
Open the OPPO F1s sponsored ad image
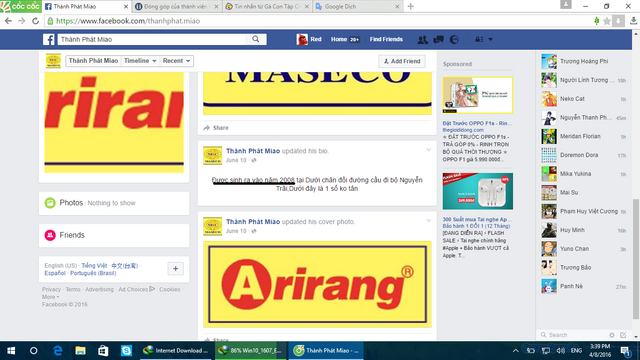pos(478,95)
